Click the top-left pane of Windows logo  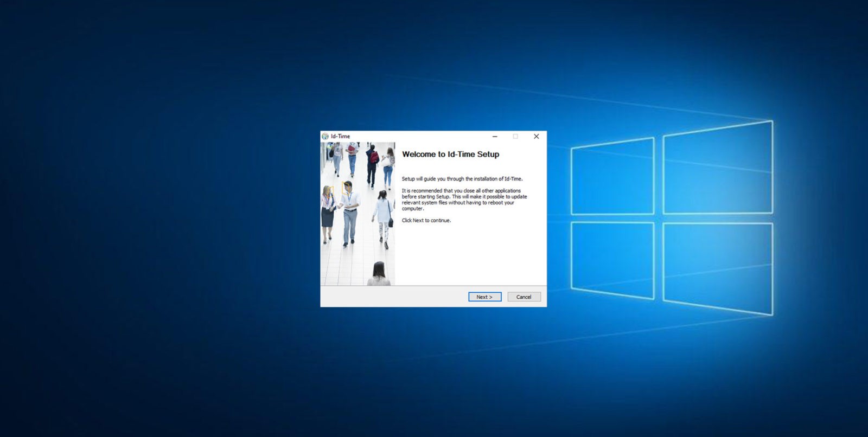click(x=612, y=177)
